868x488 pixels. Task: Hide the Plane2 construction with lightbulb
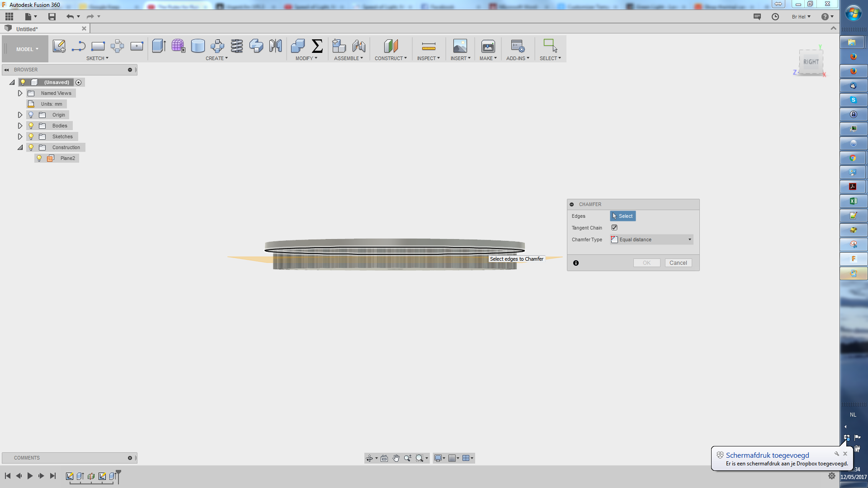[39, 158]
